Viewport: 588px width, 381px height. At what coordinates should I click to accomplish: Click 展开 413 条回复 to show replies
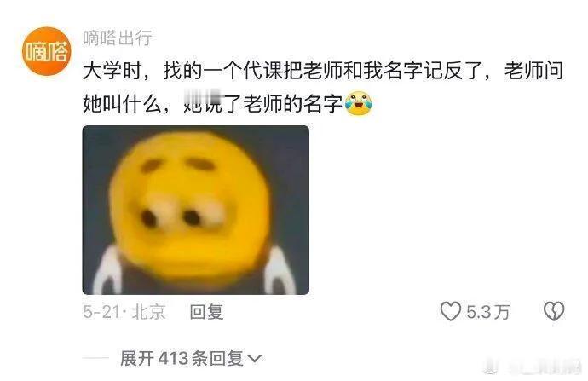click(x=191, y=359)
